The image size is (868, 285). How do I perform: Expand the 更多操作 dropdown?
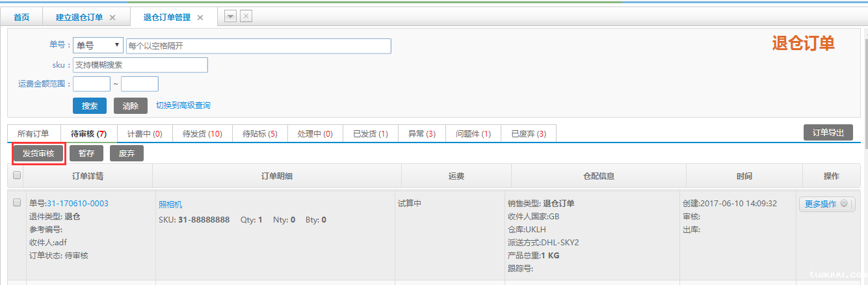click(x=826, y=204)
